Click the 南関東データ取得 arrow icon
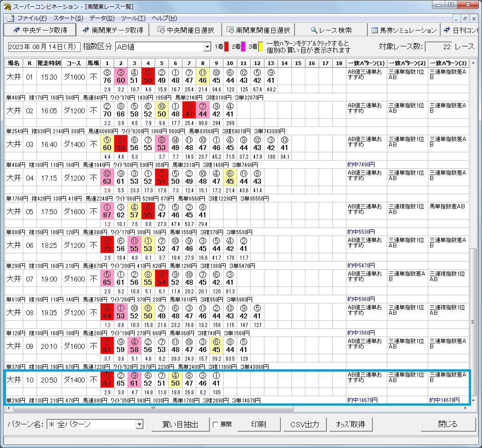482x448 pixels. (x=86, y=30)
